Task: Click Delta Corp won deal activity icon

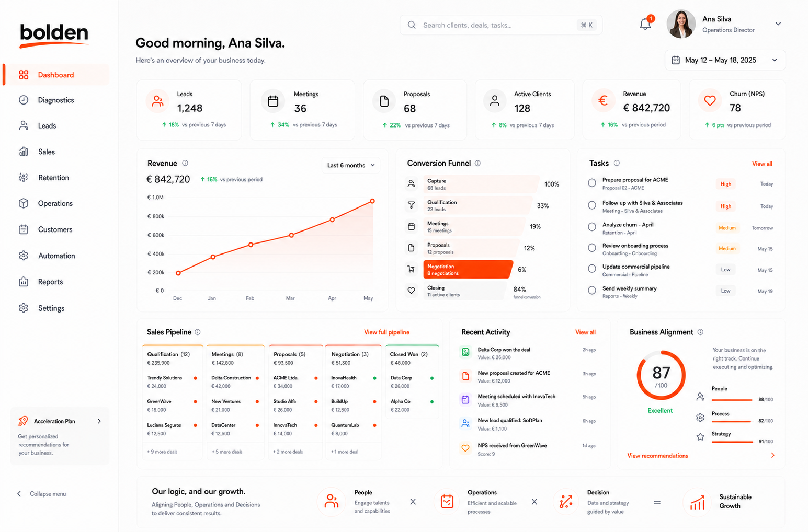Action: 465,352
